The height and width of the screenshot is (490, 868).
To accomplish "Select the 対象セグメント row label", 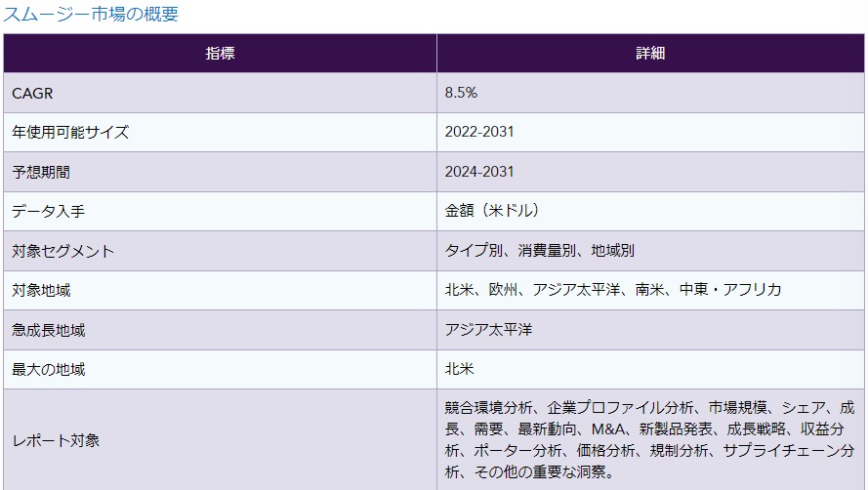I will 62,251.
